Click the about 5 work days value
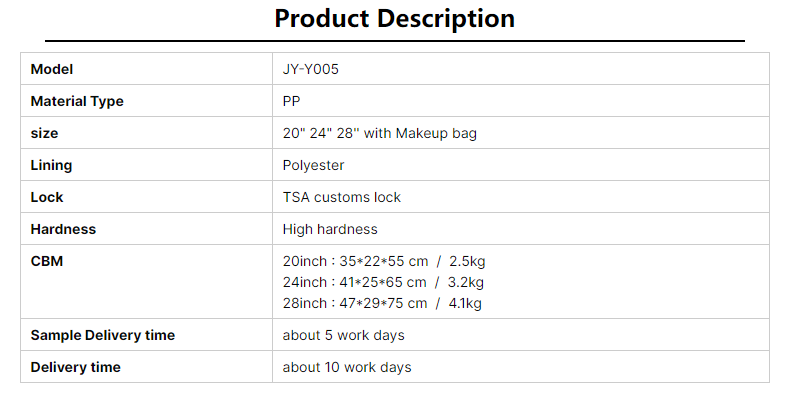This screenshot has height=397, width=807. click(x=343, y=335)
